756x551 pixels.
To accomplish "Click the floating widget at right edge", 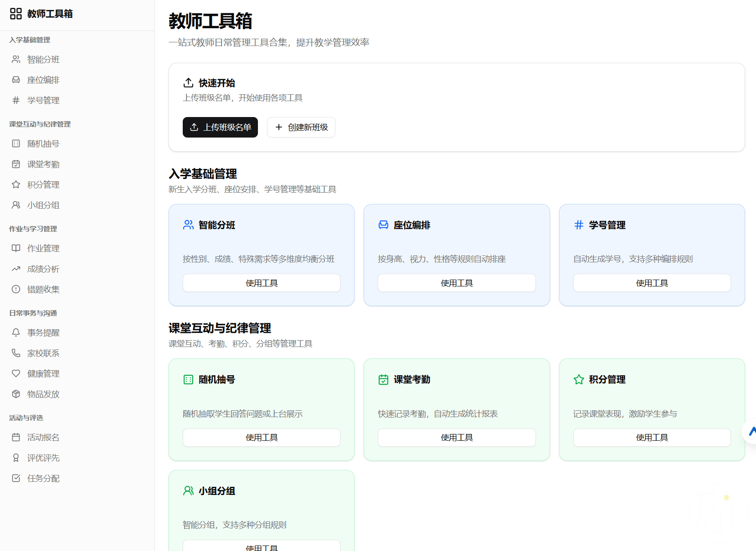I will tap(751, 431).
